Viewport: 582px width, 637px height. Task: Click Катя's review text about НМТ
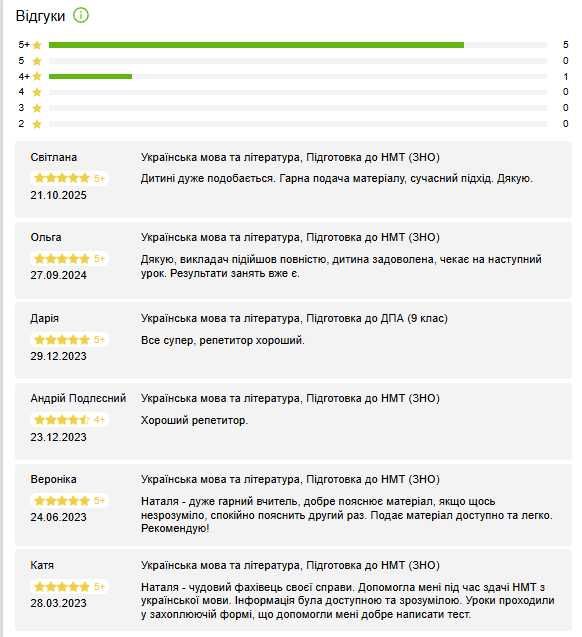tap(348, 601)
